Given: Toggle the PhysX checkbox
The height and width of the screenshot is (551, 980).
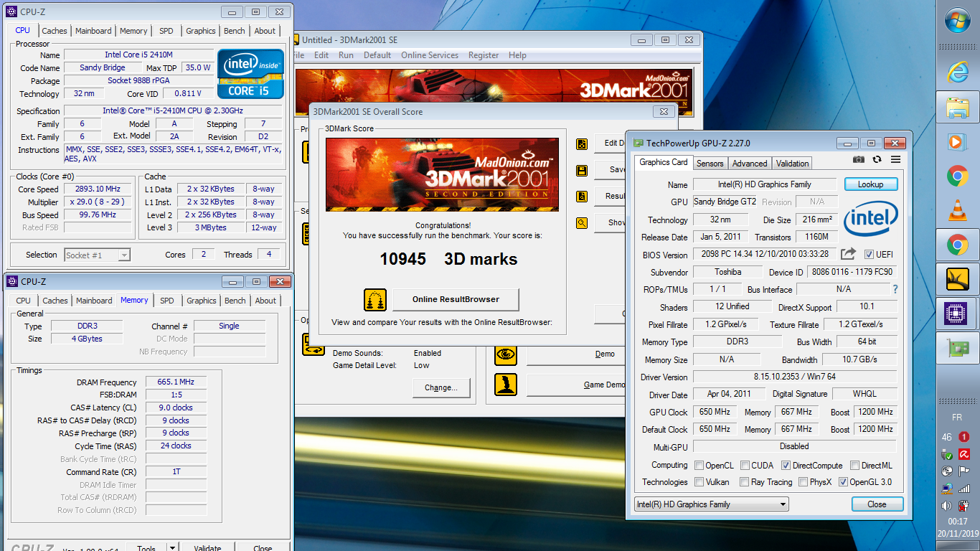Looking at the screenshot, I should tap(804, 482).
